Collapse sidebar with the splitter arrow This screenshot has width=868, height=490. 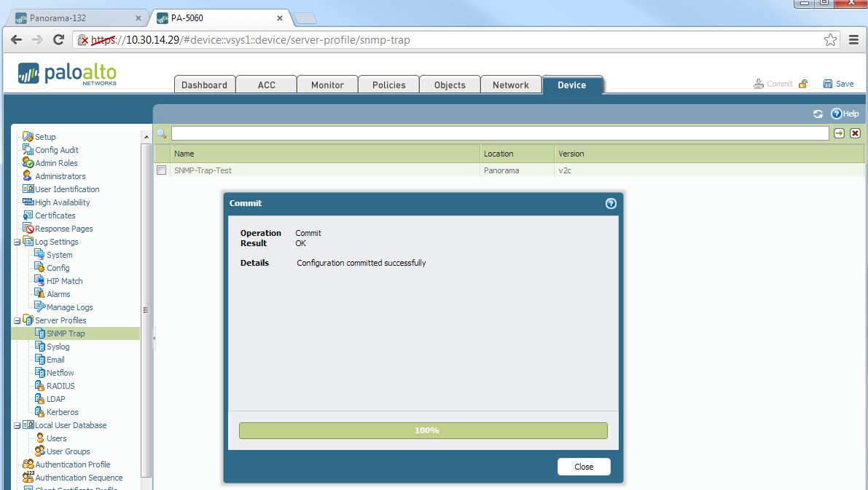click(x=154, y=337)
